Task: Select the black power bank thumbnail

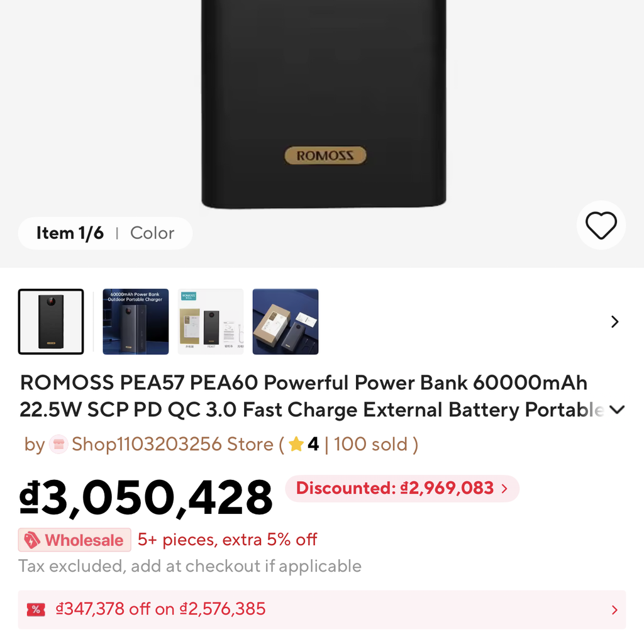Action: tap(51, 321)
